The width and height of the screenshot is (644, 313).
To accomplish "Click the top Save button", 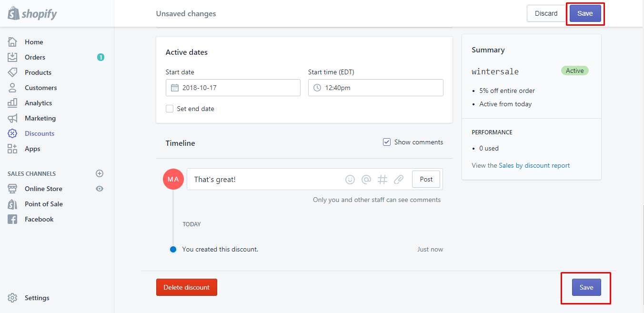I will pyautogui.click(x=585, y=13).
